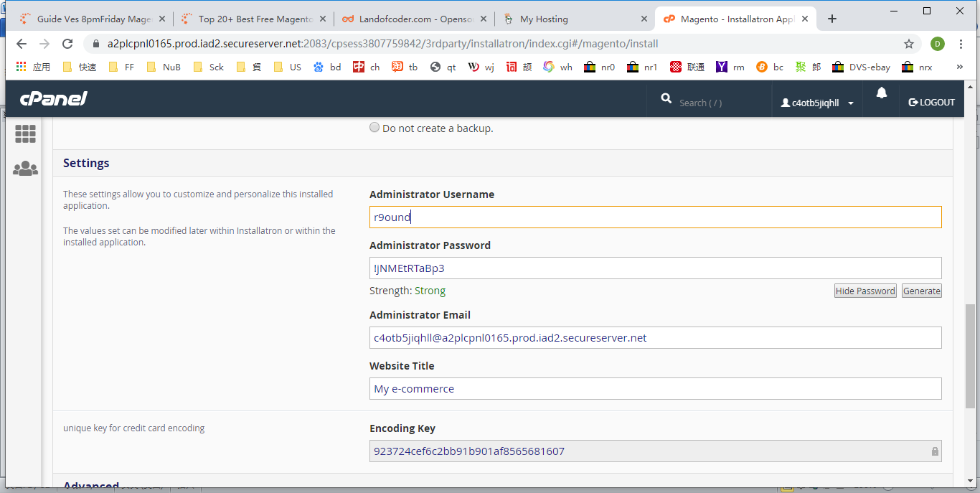This screenshot has width=980, height=493.
Task: Click the "Strong" password strength text
Action: [430, 291]
